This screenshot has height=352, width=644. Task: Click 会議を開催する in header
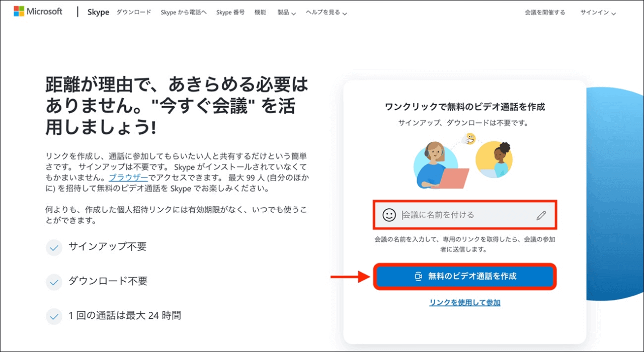pos(545,13)
